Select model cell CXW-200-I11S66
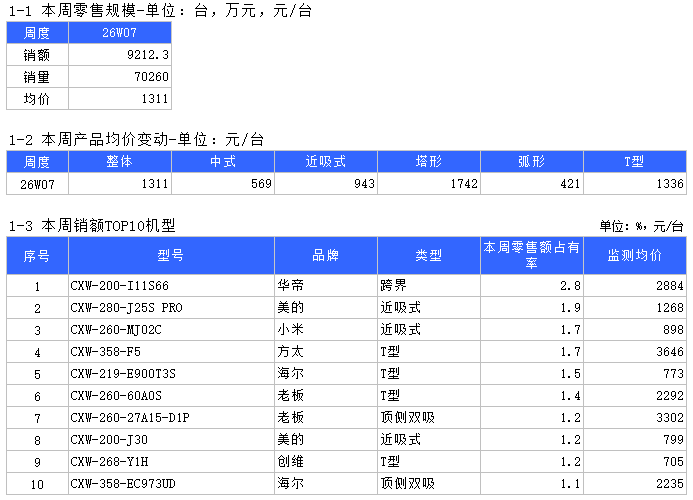 [x=171, y=286]
